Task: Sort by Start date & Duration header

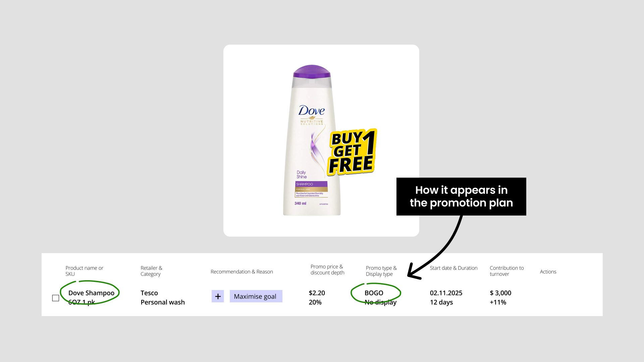Action: [454, 268]
